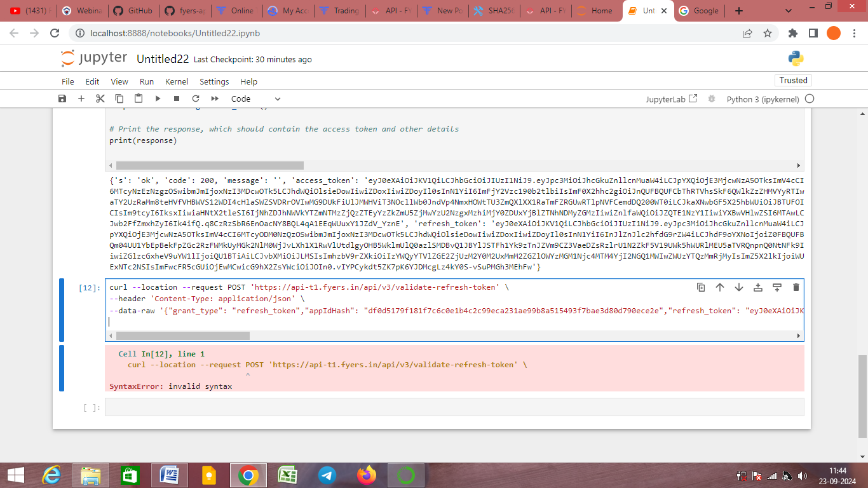This screenshot has width=868, height=488.
Task: Share this page icon in address bar
Action: [x=747, y=33]
